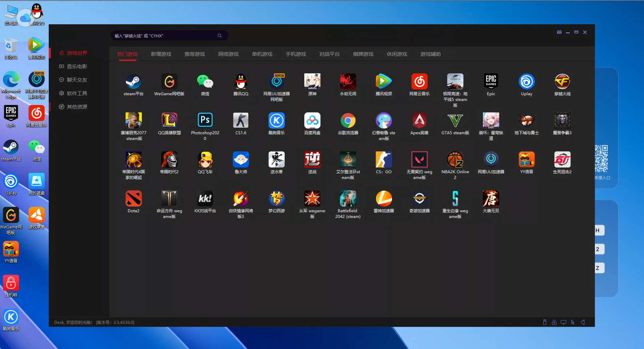Open 艾尔登法环steam版 icon
Viewport: 644px width, 349px height.
pyautogui.click(x=348, y=159)
